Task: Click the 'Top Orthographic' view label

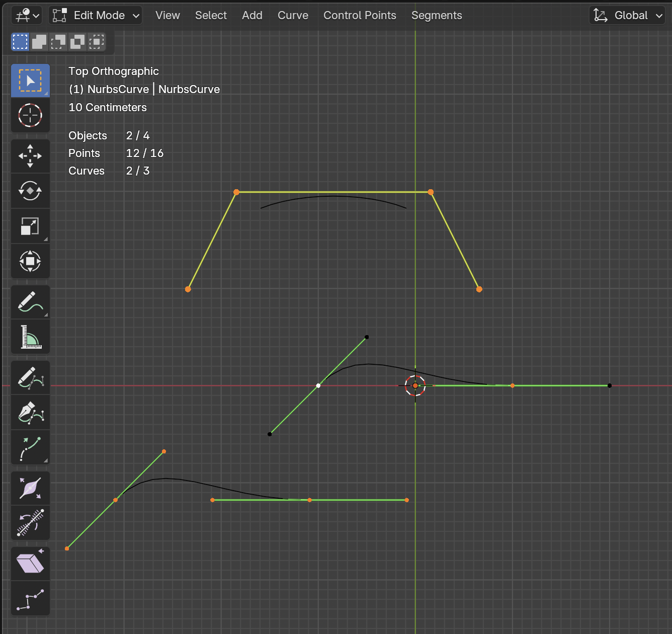Action: click(114, 71)
